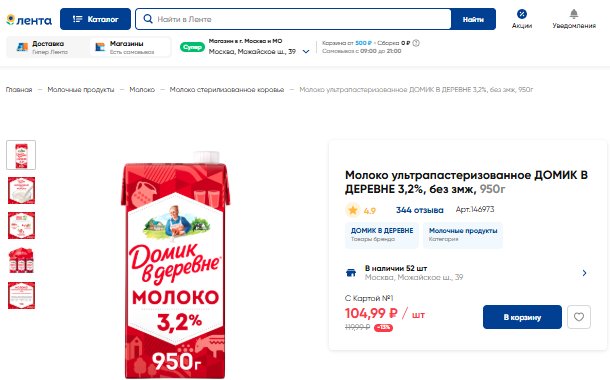Open the Уведомления bell icon
This screenshot has width=610, height=380.
click(x=574, y=14)
